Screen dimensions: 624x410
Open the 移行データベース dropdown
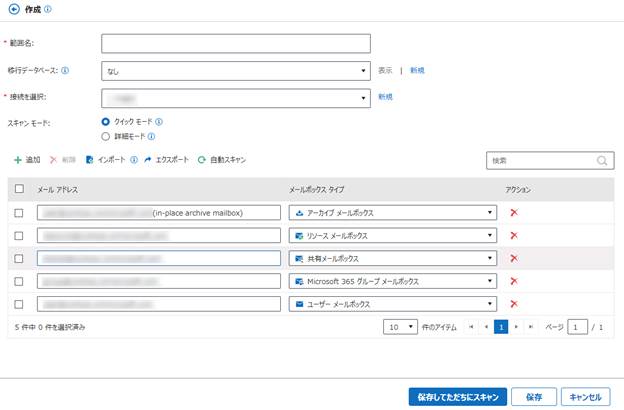click(236, 71)
